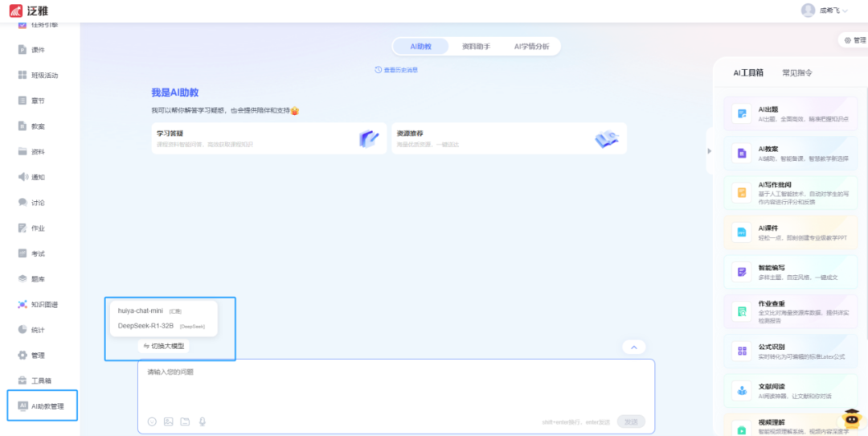Image resolution: width=868 pixels, height=436 pixels.
Task: Open 管理 in the left sidebar
Action: 31,355
